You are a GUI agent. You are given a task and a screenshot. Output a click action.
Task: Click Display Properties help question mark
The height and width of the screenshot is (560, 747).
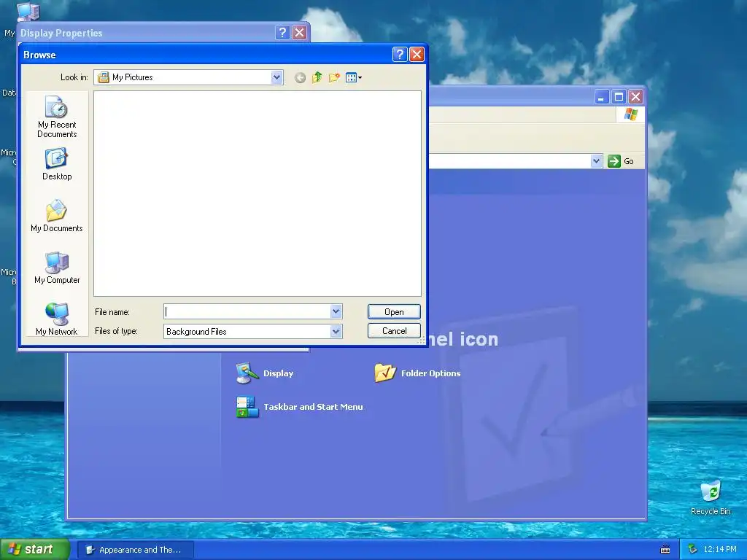[x=282, y=32]
